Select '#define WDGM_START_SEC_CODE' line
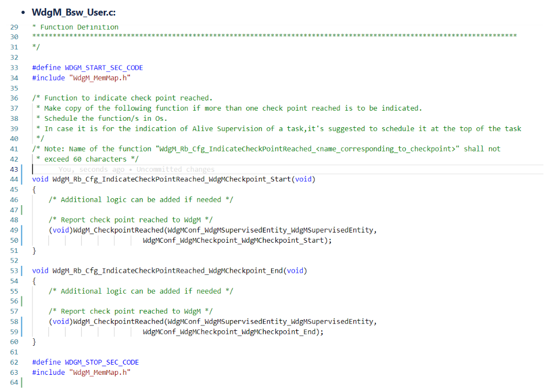Image resolution: width=545 pixels, height=392 pixels. click(88, 68)
